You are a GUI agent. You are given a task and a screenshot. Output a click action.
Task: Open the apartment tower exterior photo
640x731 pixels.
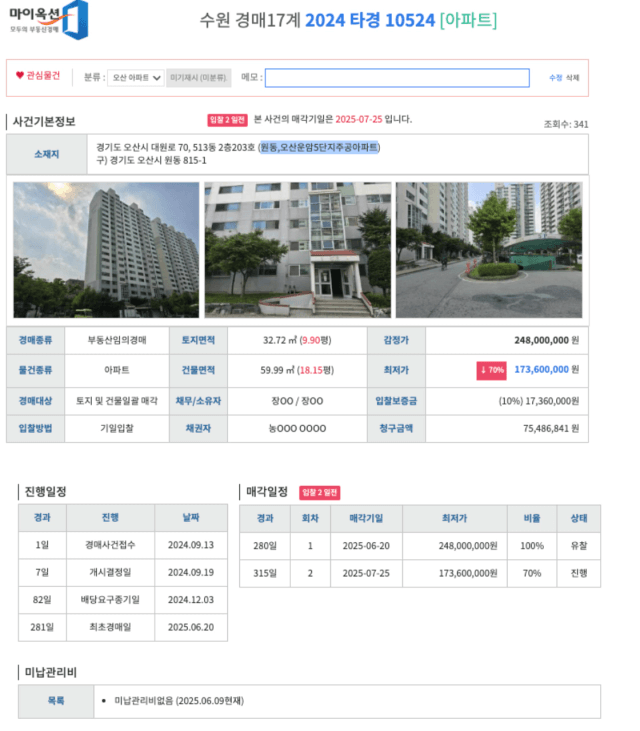[106, 250]
